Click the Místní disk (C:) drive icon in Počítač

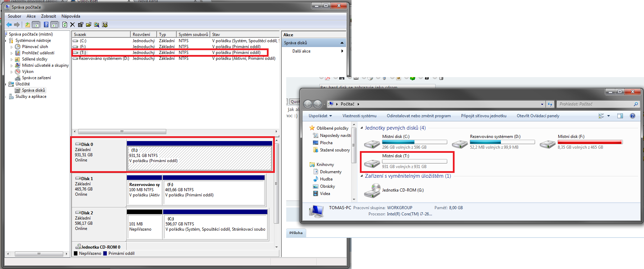[x=372, y=143]
